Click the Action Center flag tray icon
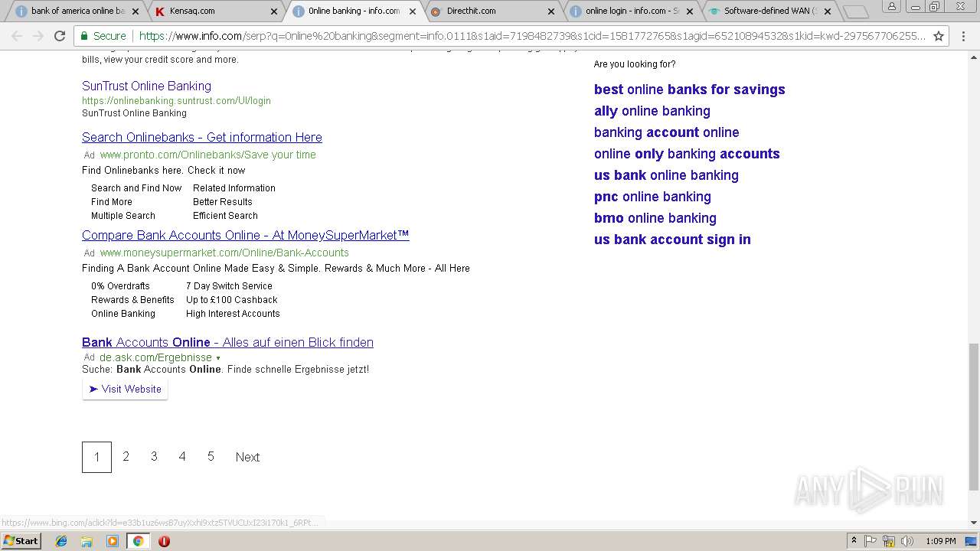This screenshot has height=551, width=980. point(871,541)
